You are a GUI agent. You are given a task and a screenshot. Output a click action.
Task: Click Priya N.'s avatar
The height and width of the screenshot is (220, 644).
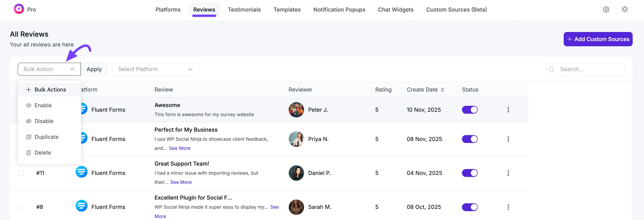click(x=296, y=139)
